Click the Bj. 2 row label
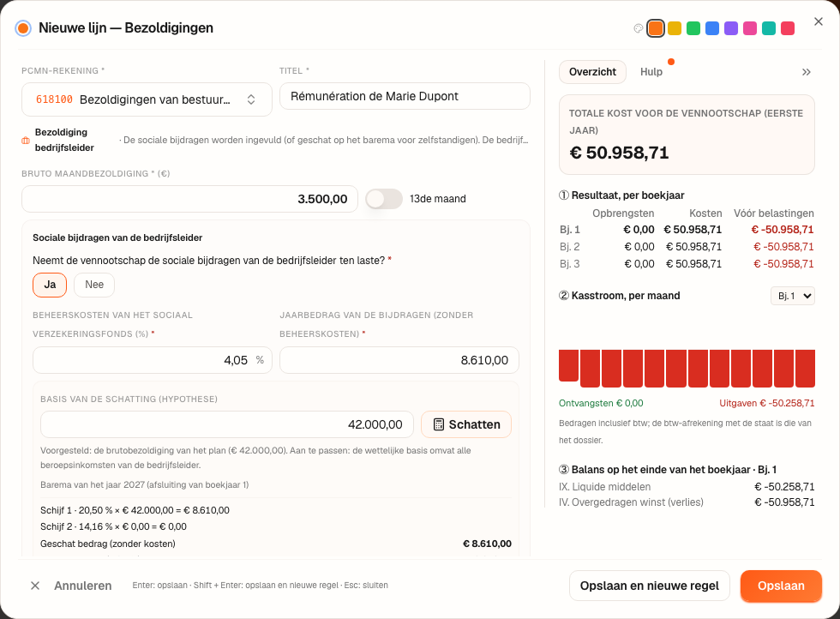Viewport: 840px width, 619px height. coord(569,247)
